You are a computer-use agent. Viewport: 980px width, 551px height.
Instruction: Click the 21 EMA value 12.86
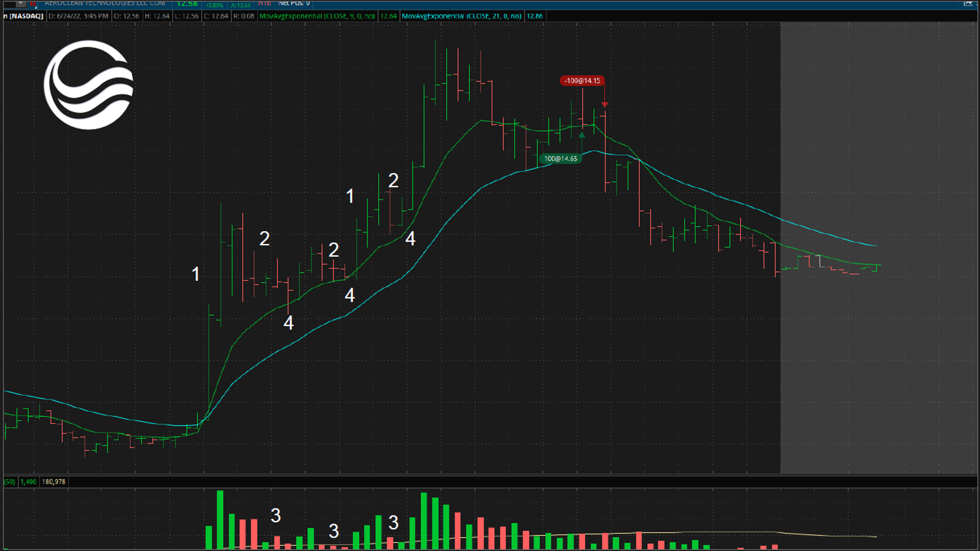[x=535, y=16]
